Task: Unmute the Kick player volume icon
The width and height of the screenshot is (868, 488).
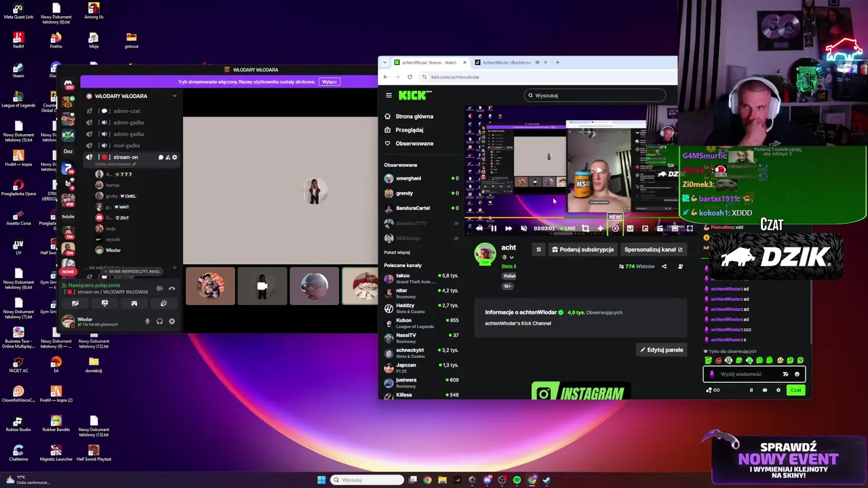Action: pos(524,228)
